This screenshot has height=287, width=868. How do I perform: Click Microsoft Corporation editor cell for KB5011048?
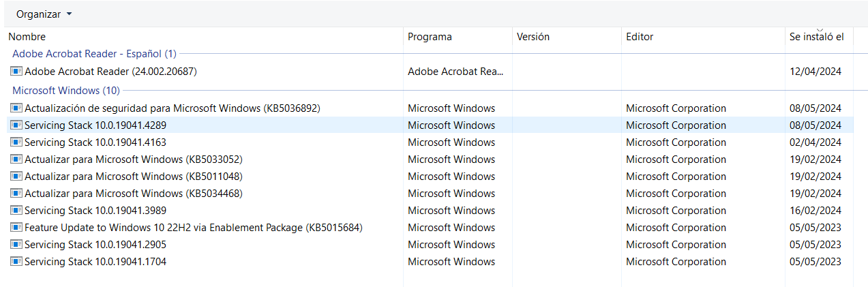coord(676,177)
